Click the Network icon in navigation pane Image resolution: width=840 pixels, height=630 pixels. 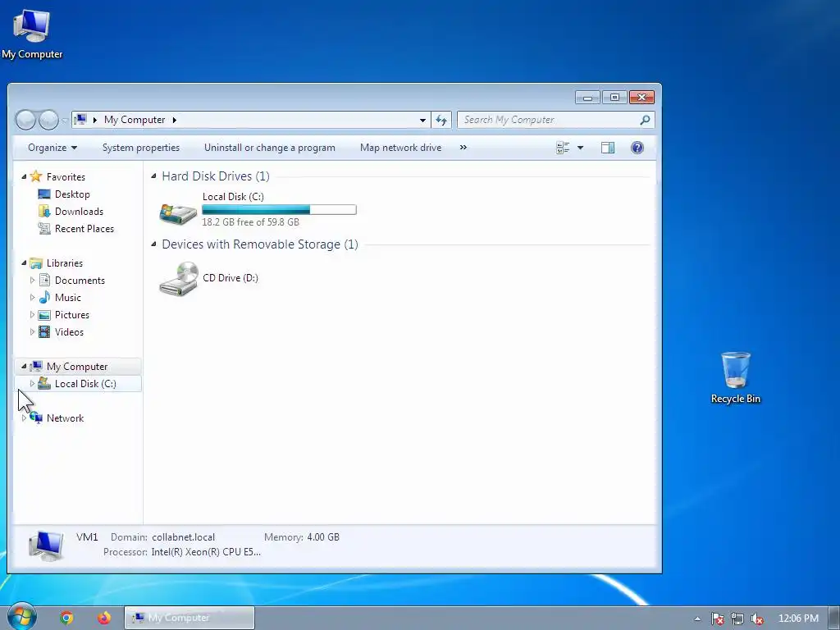[36, 418]
